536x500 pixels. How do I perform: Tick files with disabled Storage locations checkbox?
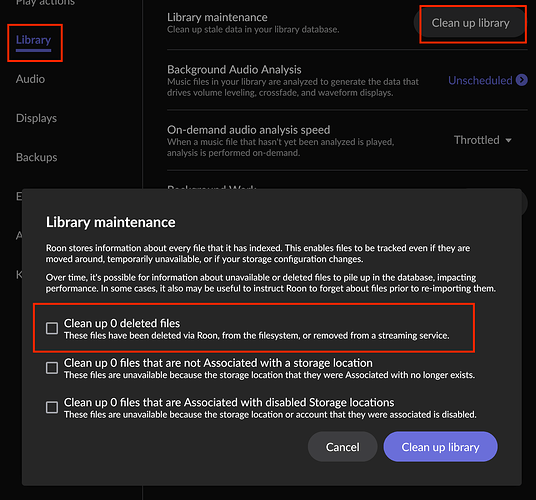(52, 407)
